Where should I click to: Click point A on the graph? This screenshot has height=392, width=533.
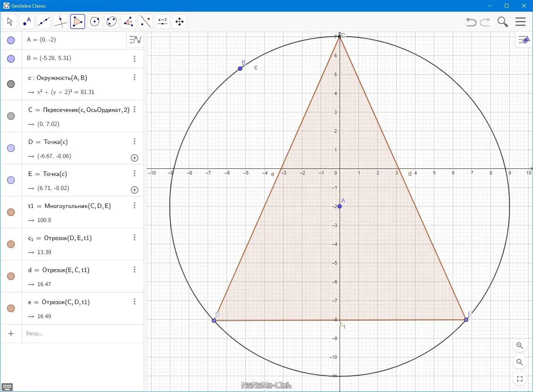(x=340, y=206)
